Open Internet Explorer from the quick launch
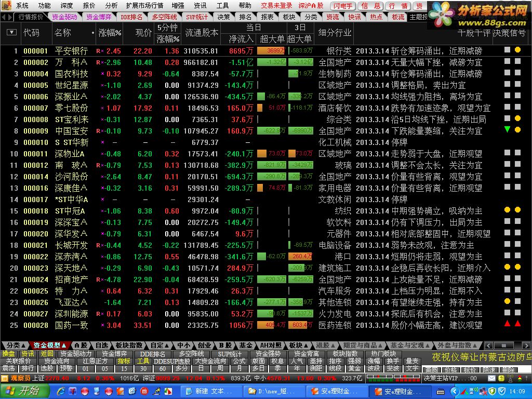 [x=61, y=391]
